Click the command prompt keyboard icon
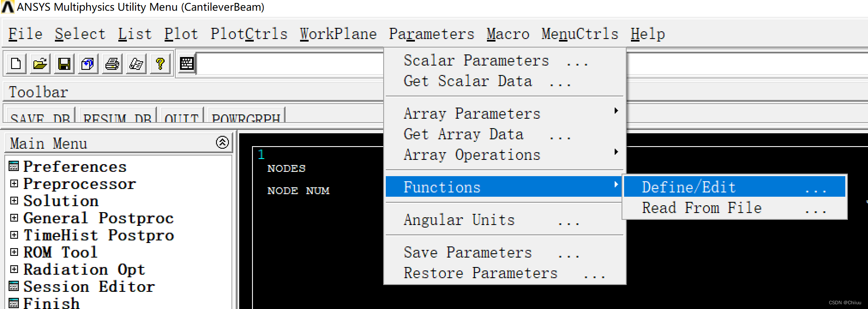The height and width of the screenshot is (309, 868). pyautogui.click(x=186, y=64)
